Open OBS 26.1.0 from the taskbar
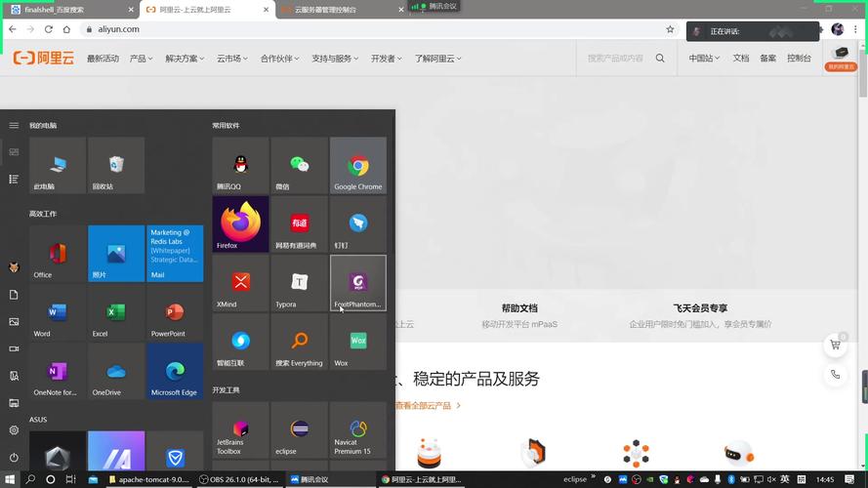 point(239,479)
